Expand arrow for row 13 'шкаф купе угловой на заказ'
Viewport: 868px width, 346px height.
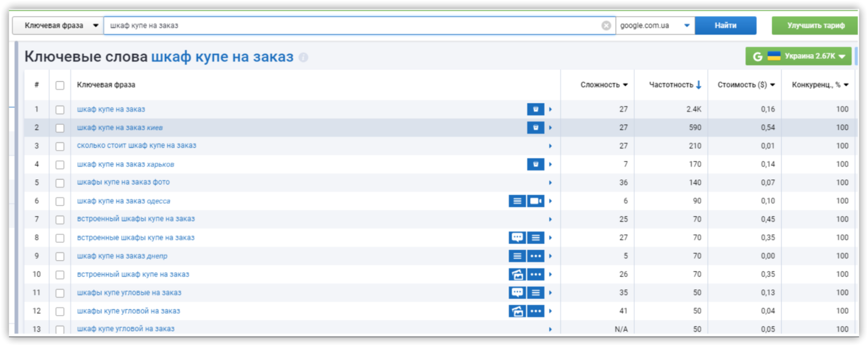pos(550,329)
